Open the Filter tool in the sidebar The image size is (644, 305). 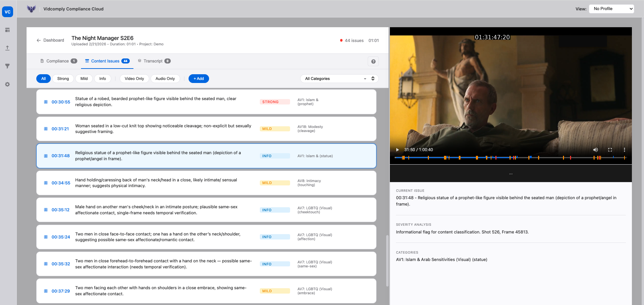point(7,66)
